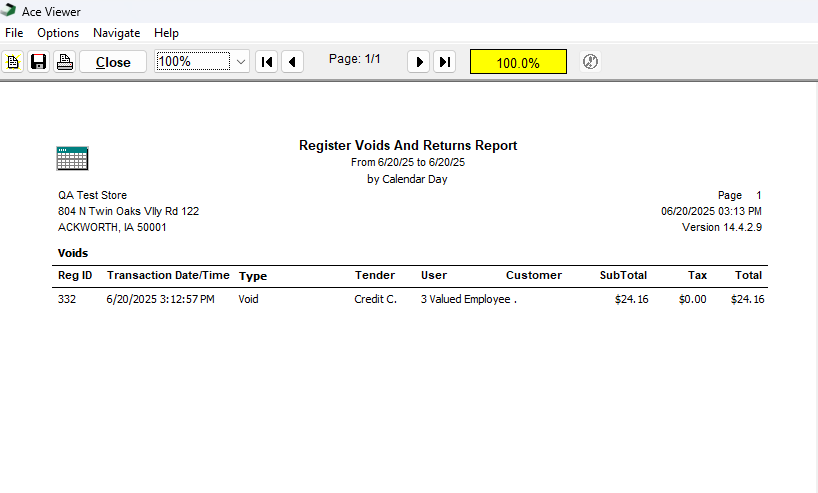This screenshot has width=818, height=493.
Task: Click the 'Customer' column header
Action: (534, 275)
